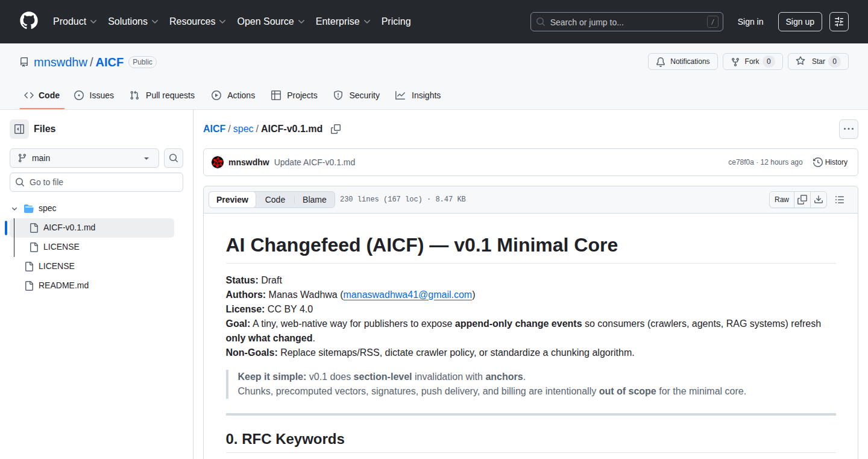Image resolution: width=868 pixels, height=459 pixels.
Task: Open the AICF repository name link
Action: [x=110, y=62]
